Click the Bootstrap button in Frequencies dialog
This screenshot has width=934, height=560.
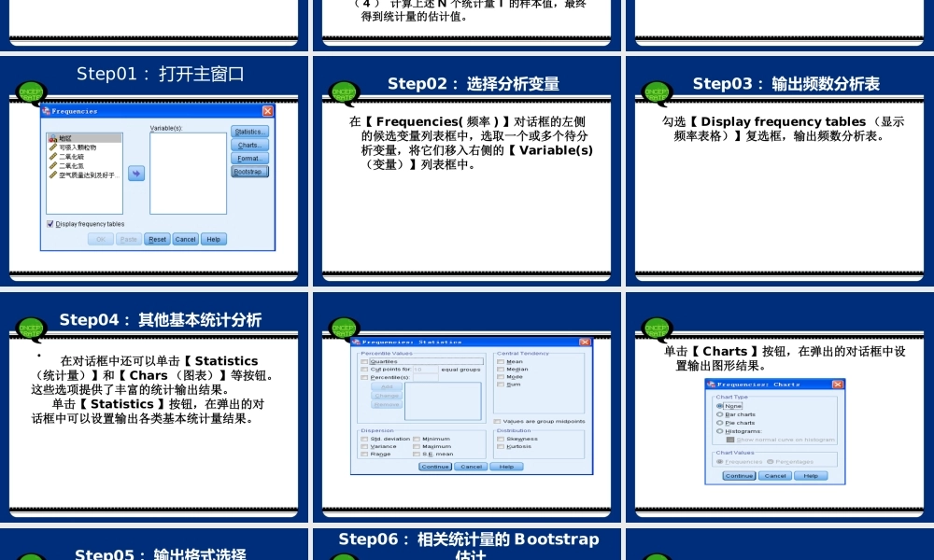[250, 173]
